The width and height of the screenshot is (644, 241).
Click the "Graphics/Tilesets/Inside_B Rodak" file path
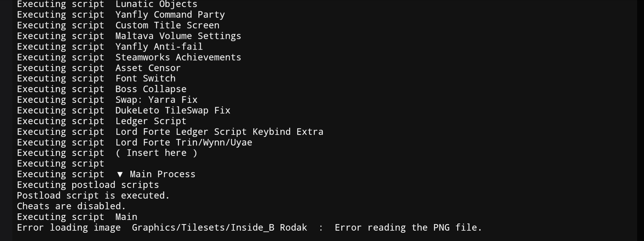tap(219, 228)
